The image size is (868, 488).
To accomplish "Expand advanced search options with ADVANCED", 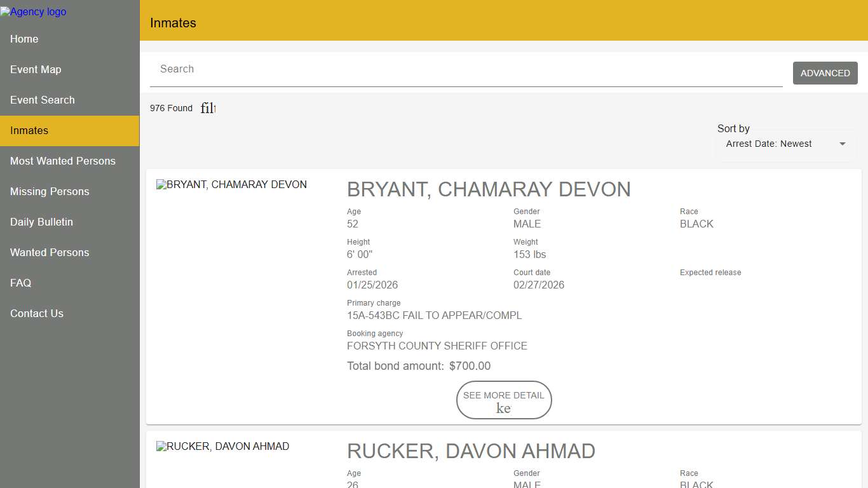I will [x=825, y=73].
